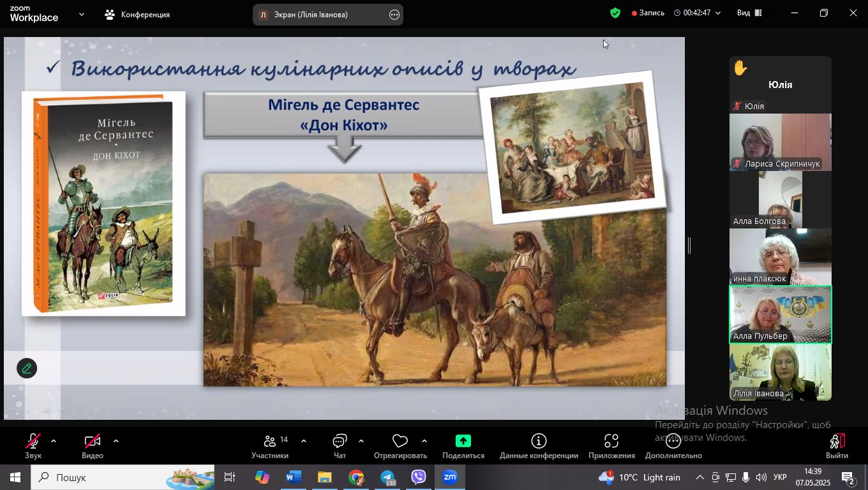Screen dimensions: 868x490
Task: Click the green encryption shield icon
Action: 615,13
